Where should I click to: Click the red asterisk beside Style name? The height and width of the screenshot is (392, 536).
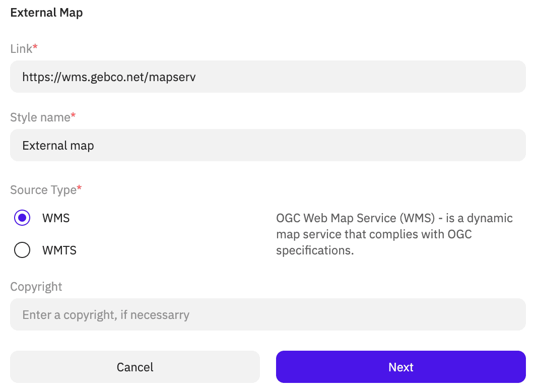[74, 116]
